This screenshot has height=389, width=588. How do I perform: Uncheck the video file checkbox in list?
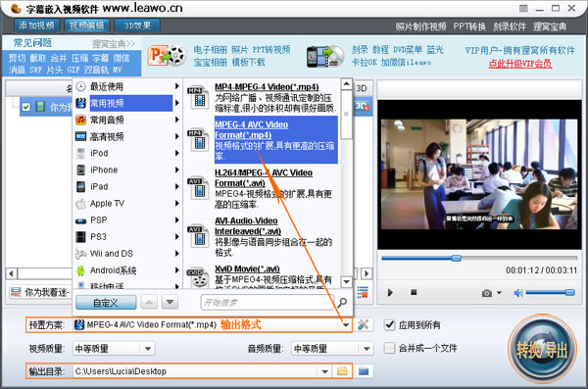25,107
